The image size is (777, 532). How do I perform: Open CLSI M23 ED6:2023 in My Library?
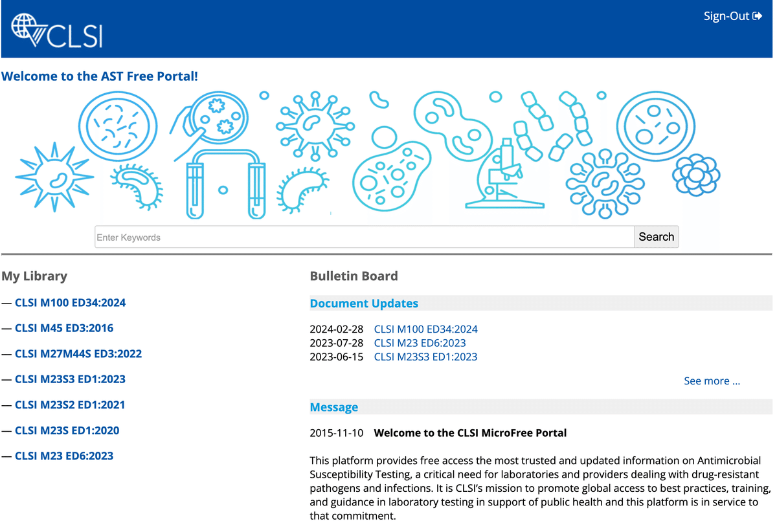pos(65,456)
